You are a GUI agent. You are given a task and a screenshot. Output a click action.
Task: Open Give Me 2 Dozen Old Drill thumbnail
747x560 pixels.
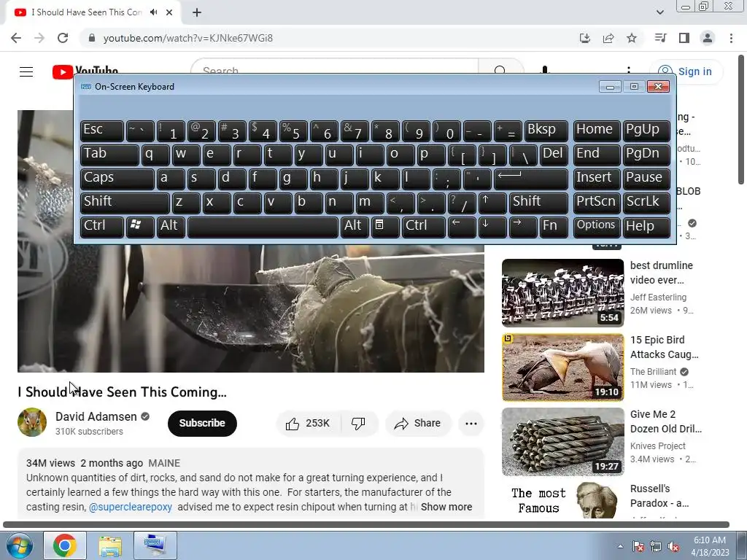pyautogui.click(x=562, y=441)
